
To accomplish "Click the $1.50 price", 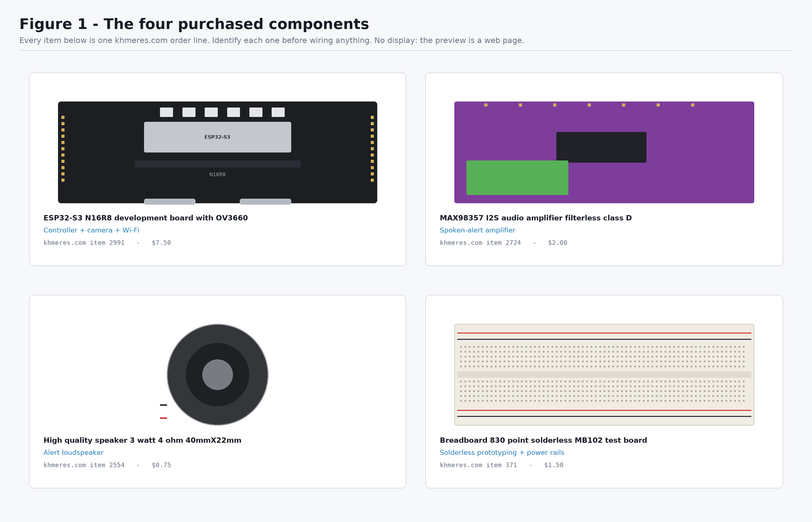I will tap(554, 465).
